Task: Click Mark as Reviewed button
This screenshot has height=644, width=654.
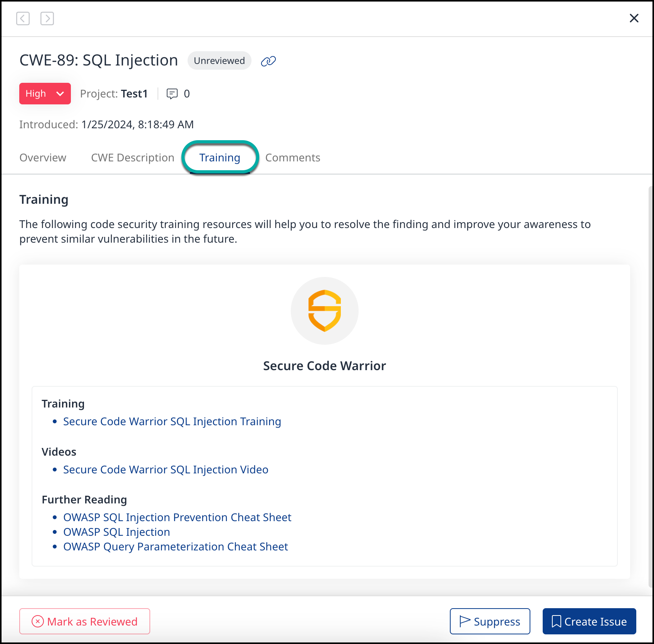Action: click(85, 621)
